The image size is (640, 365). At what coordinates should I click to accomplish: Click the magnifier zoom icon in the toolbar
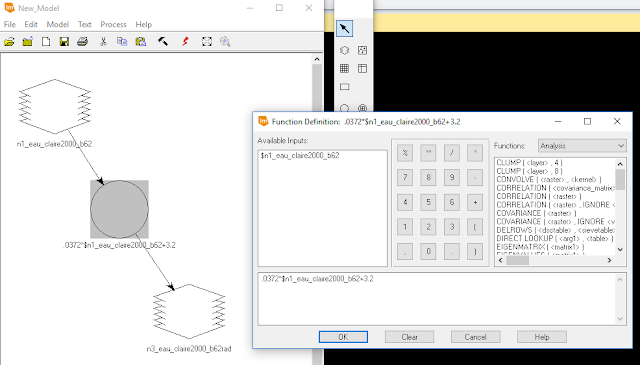click(x=225, y=42)
